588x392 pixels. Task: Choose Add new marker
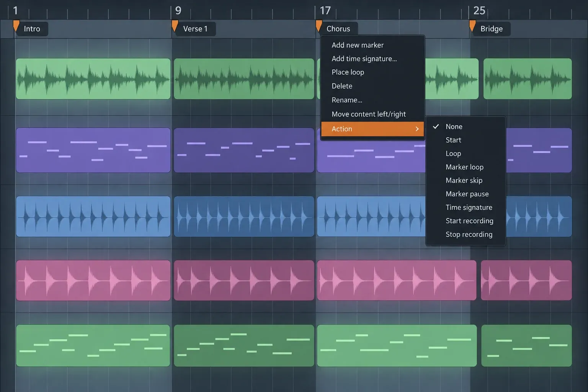[372, 45]
